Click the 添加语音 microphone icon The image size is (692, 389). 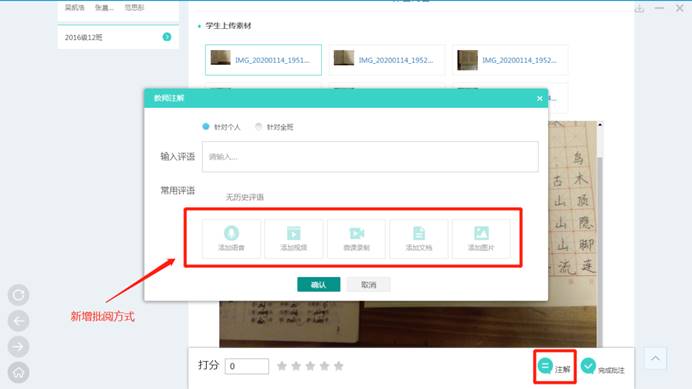[231, 233]
